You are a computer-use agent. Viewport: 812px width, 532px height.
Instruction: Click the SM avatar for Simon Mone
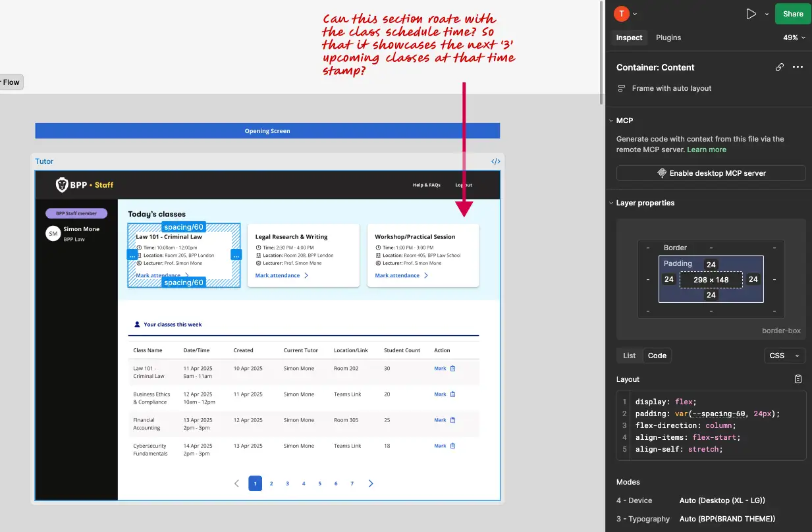53,234
